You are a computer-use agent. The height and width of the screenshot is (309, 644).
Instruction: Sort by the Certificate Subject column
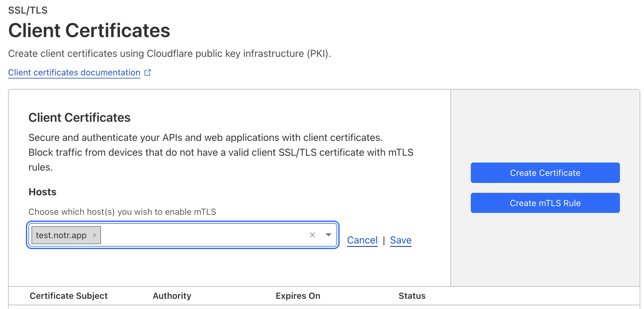(x=69, y=296)
